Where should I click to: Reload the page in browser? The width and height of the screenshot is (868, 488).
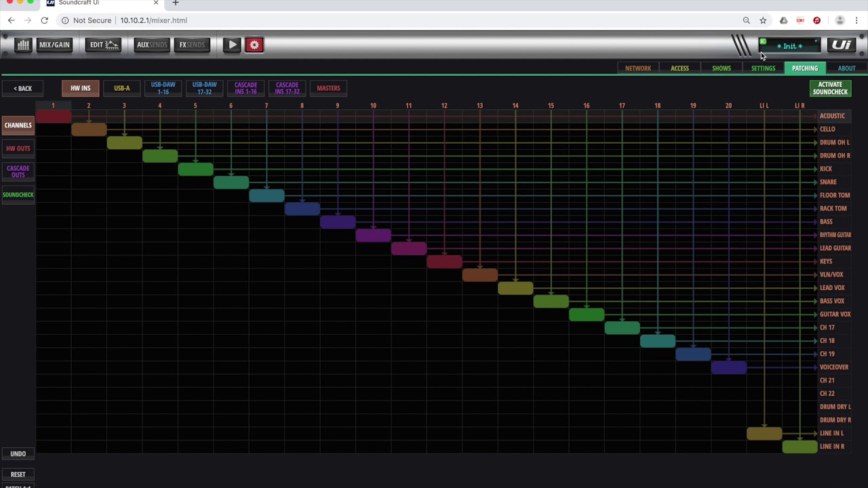click(x=44, y=20)
